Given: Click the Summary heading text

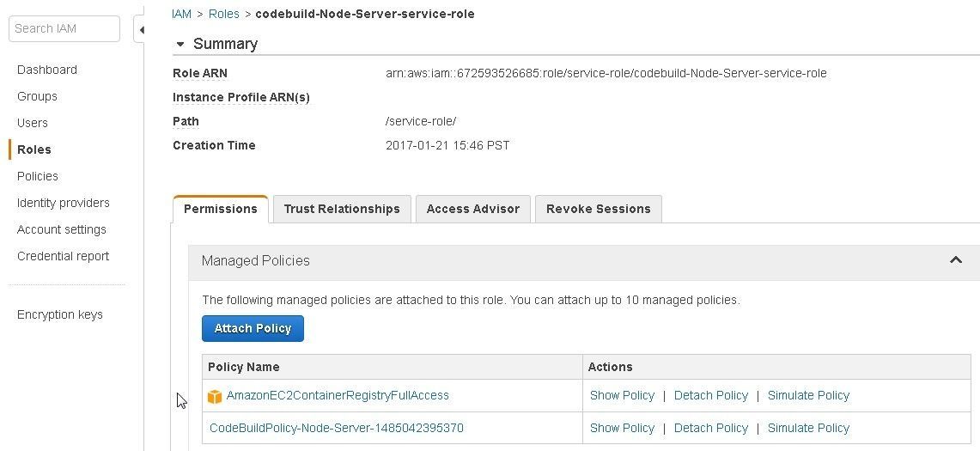Looking at the screenshot, I should click(225, 44).
